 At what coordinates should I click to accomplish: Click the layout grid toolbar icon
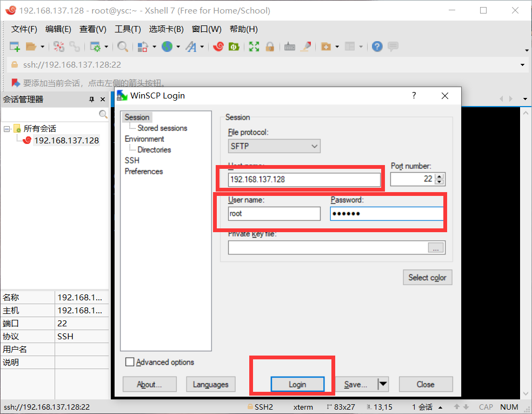tap(350, 47)
